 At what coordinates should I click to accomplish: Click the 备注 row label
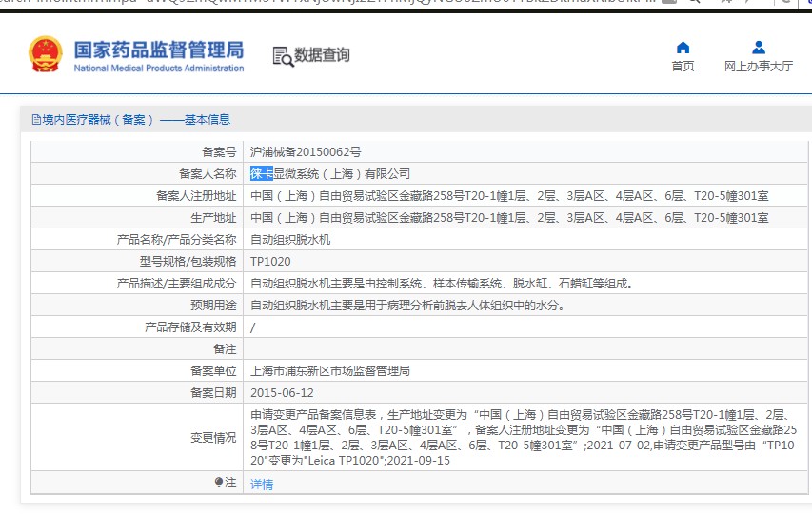point(225,349)
